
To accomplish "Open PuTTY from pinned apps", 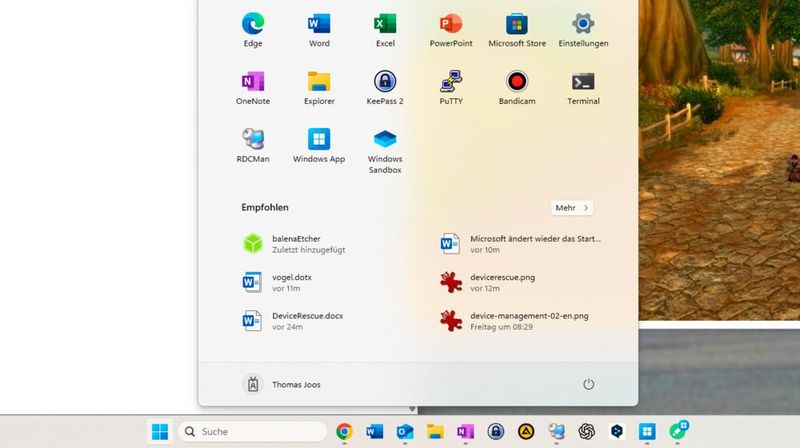I will tap(451, 88).
